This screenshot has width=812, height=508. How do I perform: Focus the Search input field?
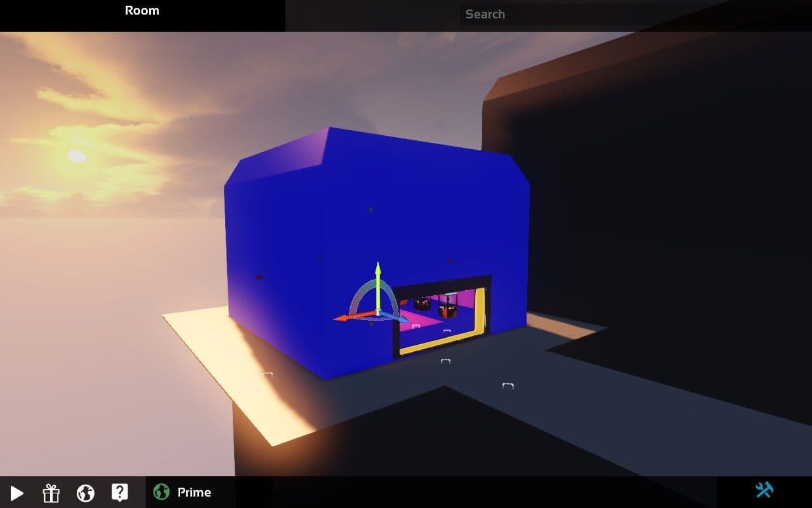pos(571,15)
